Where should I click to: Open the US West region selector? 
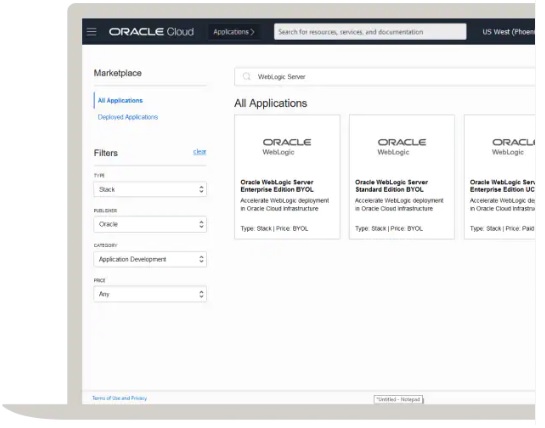pos(508,32)
